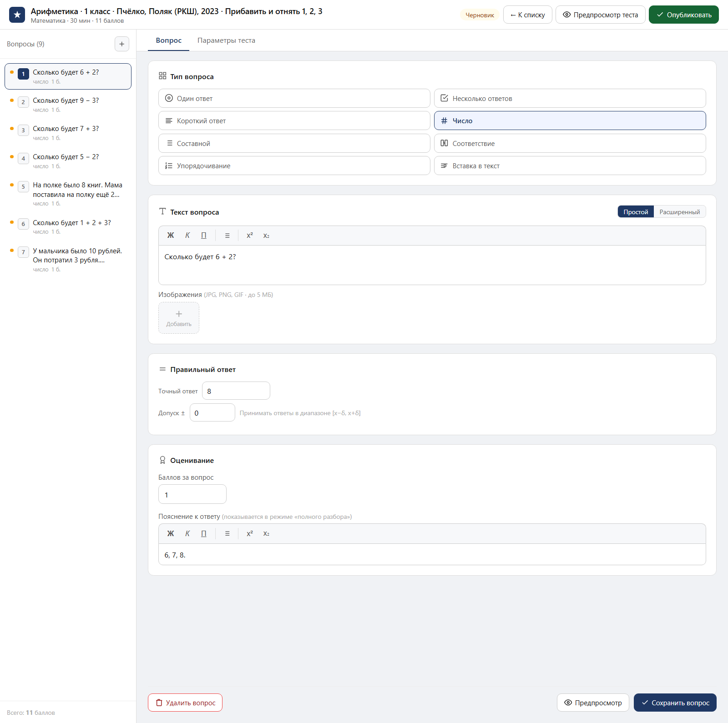The image size is (728, 723).
Task: Select the 'Число' question type
Action: coord(570,120)
